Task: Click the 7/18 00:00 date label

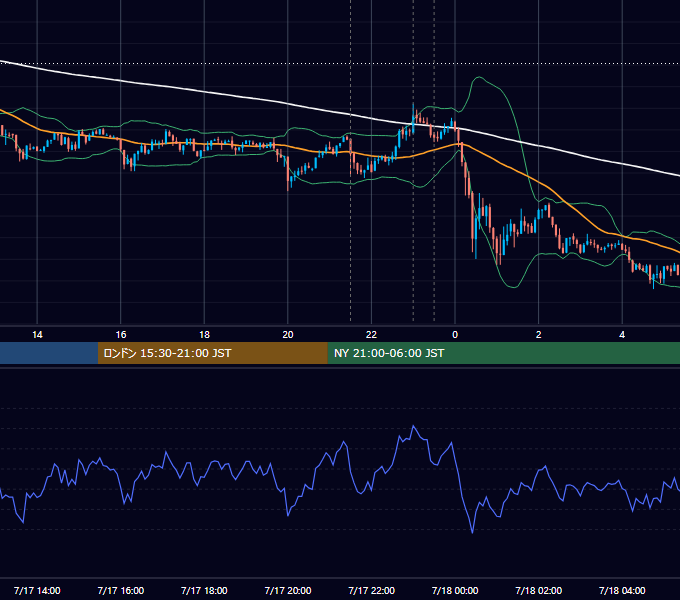Action: coord(455,590)
